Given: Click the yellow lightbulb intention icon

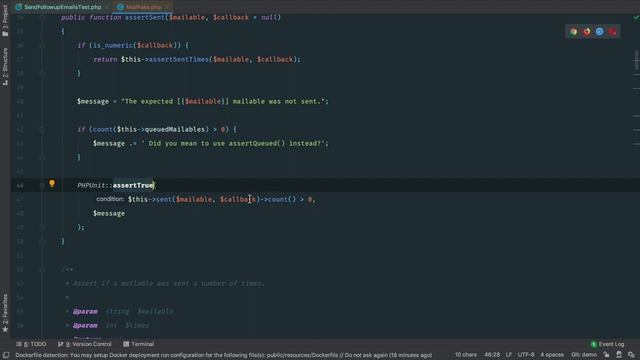Looking at the screenshot, I should (52, 184).
